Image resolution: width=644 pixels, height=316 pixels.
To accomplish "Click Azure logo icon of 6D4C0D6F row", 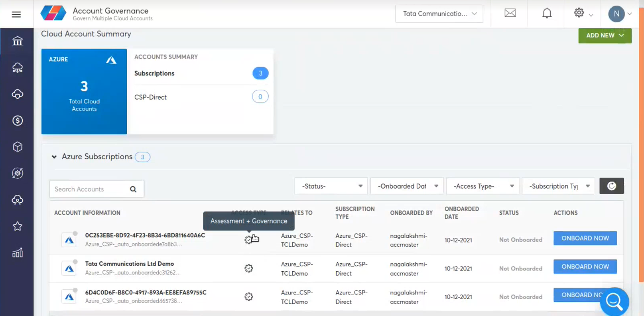I will pyautogui.click(x=69, y=296).
